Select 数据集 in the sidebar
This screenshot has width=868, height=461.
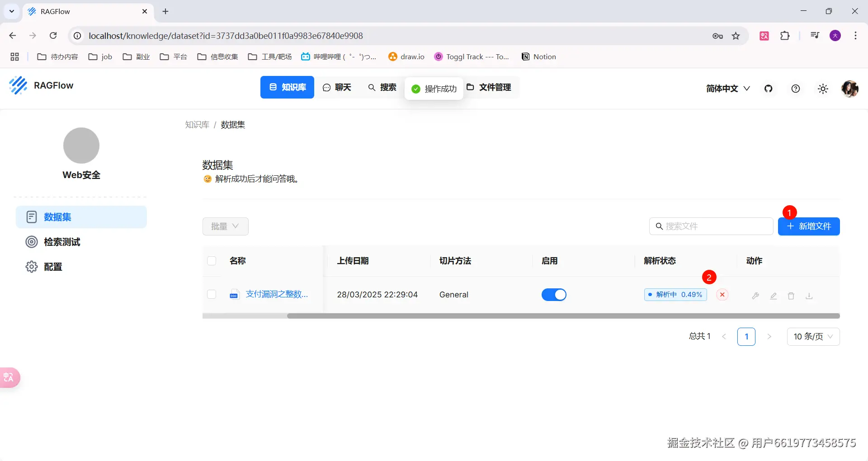click(81, 217)
